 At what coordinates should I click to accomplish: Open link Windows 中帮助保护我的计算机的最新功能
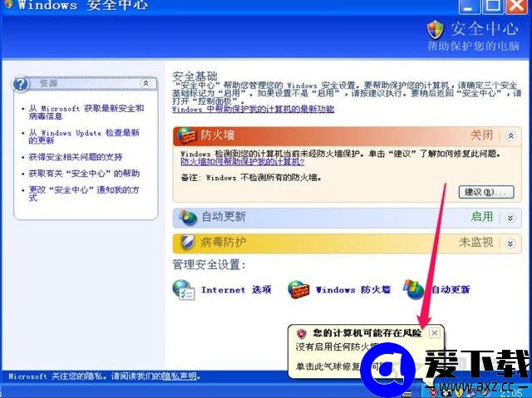253,109
